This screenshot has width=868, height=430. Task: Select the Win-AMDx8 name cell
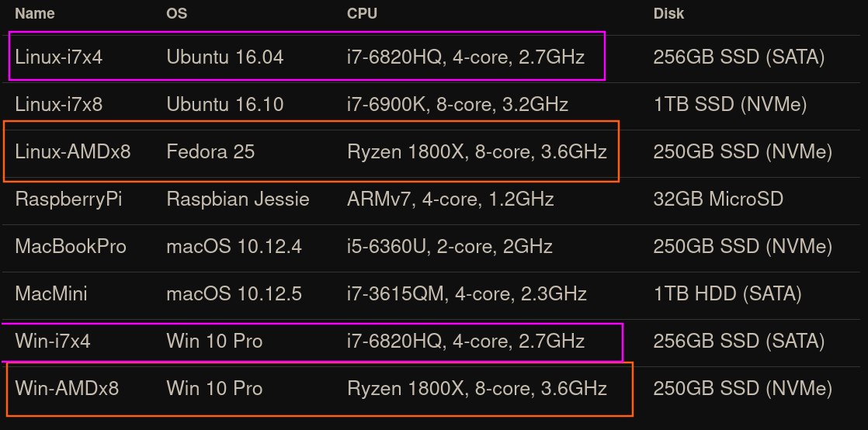point(67,388)
